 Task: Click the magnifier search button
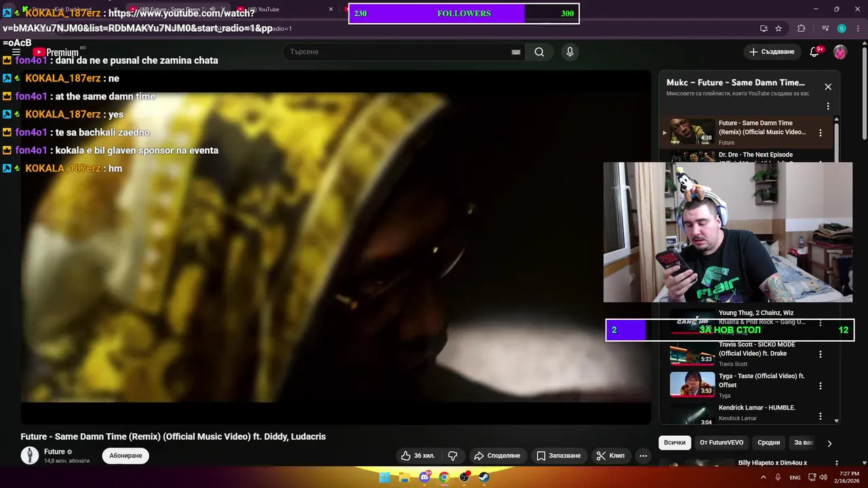click(x=539, y=52)
